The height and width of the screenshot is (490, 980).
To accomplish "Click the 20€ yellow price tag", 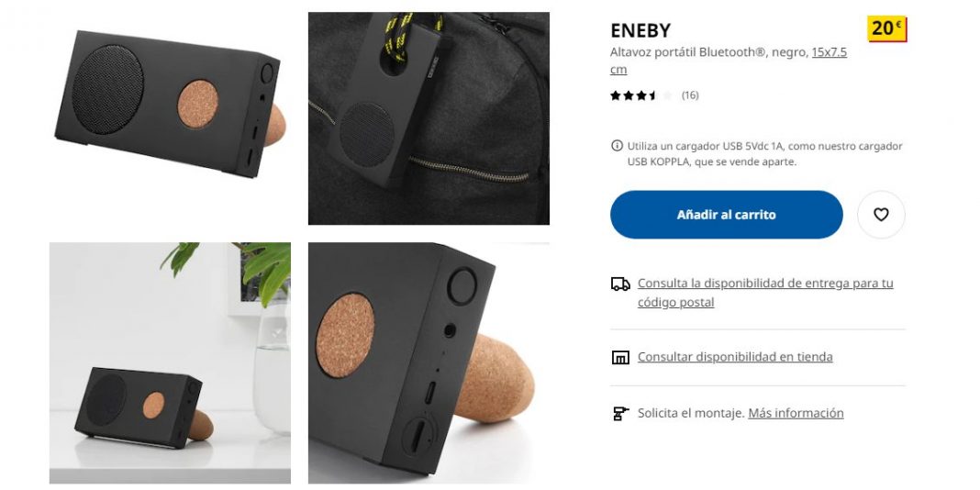I will point(887,28).
